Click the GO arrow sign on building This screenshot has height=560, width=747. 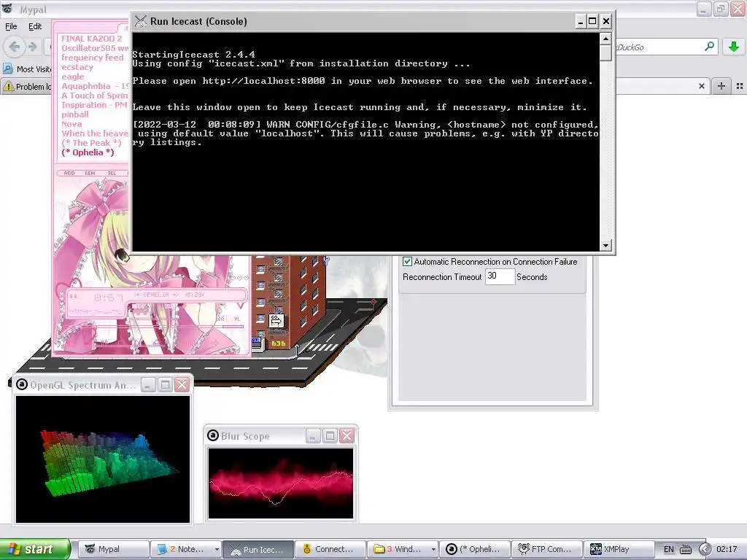tap(276, 321)
